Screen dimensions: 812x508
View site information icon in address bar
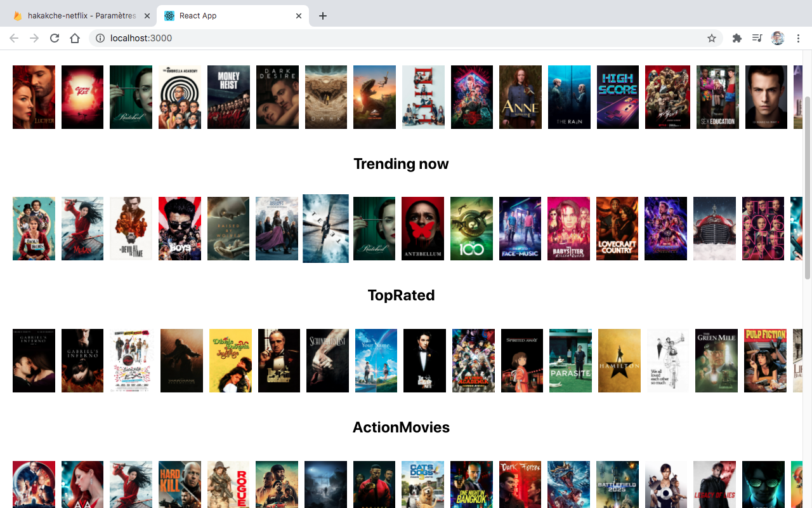click(100, 38)
